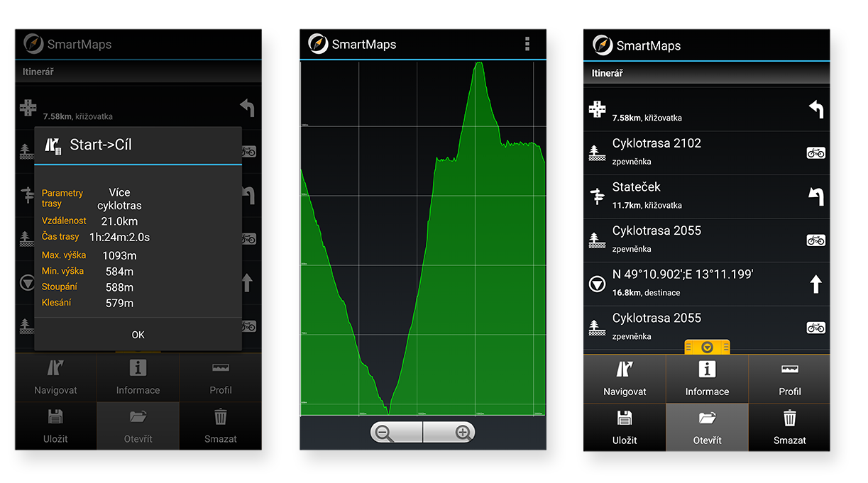
Task: Click the Max. výška value 1093m
Action: coord(119,255)
